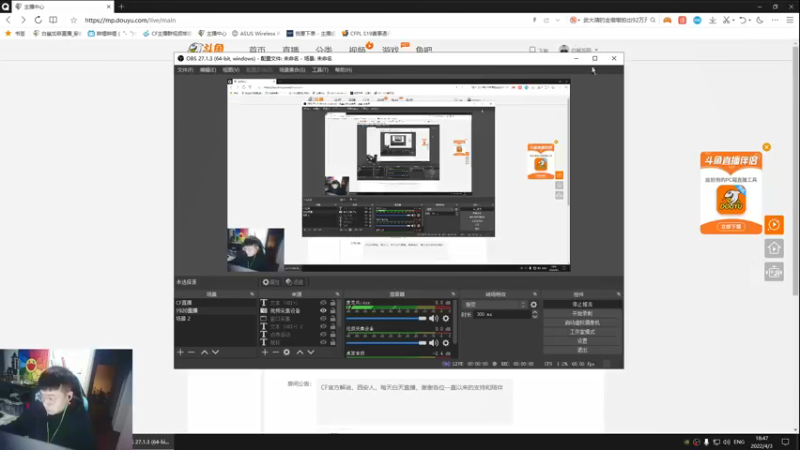Open the OBS 编辑(E) menu
The height and width of the screenshot is (450, 800).
click(208, 70)
